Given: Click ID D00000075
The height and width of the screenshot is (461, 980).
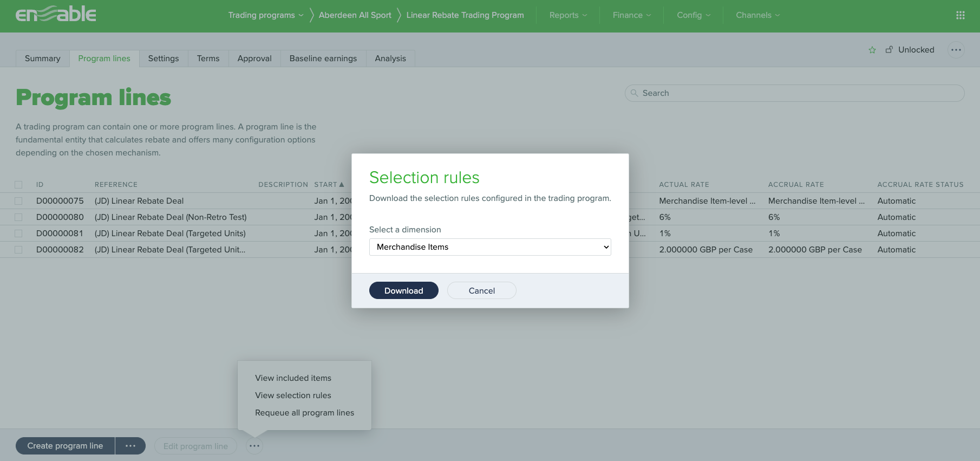Looking at the screenshot, I should click(60, 201).
